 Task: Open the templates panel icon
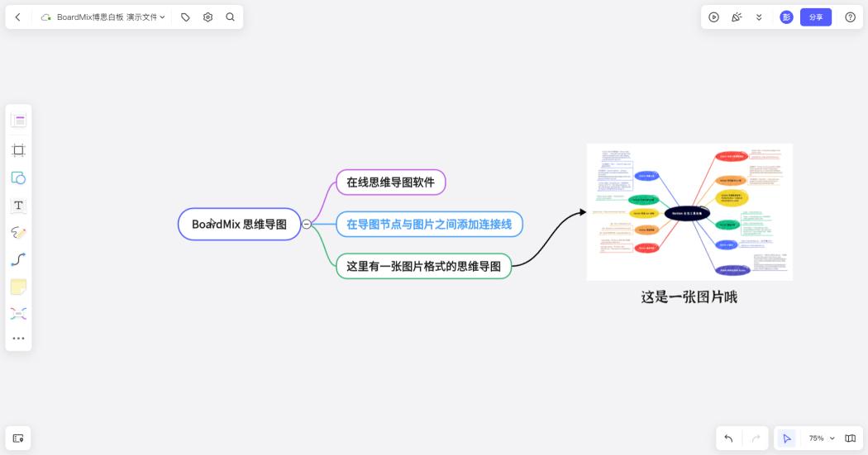point(18,121)
